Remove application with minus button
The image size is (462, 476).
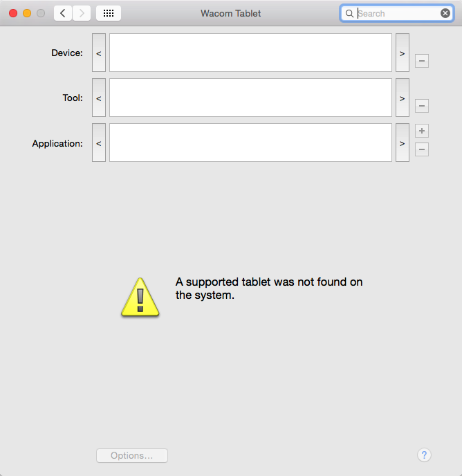[x=422, y=149]
